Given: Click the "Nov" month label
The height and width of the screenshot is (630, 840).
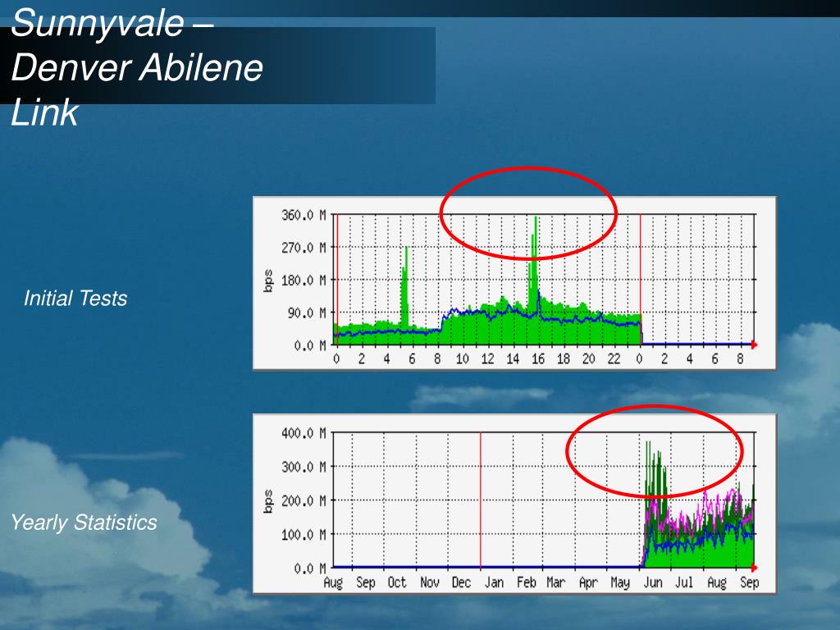Looking at the screenshot, I should tap(430, 582).
